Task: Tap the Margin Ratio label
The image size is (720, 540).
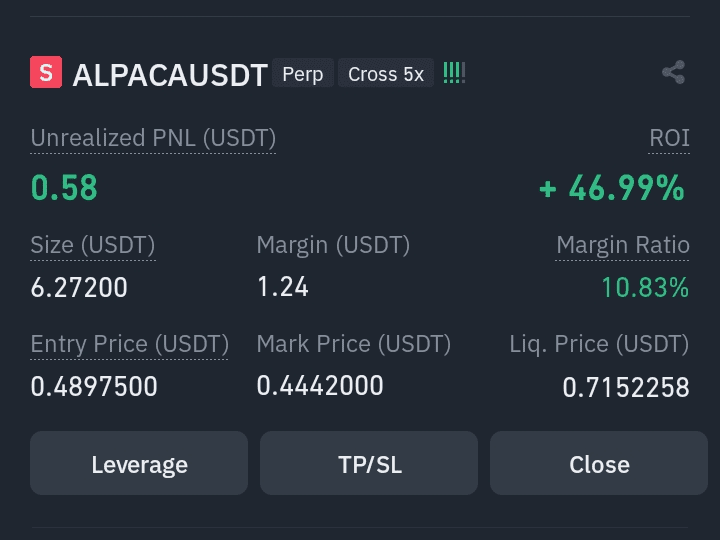Action: [x=623, y=245]
